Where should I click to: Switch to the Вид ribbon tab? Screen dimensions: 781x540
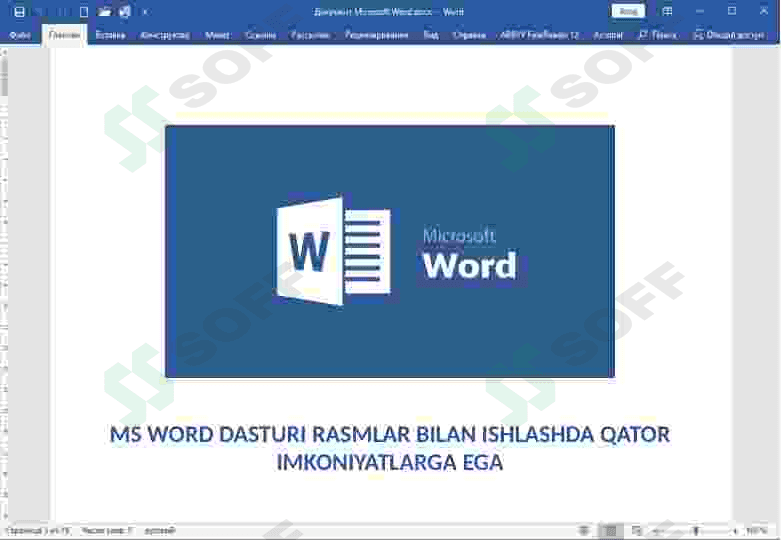[x=431, y=35]
